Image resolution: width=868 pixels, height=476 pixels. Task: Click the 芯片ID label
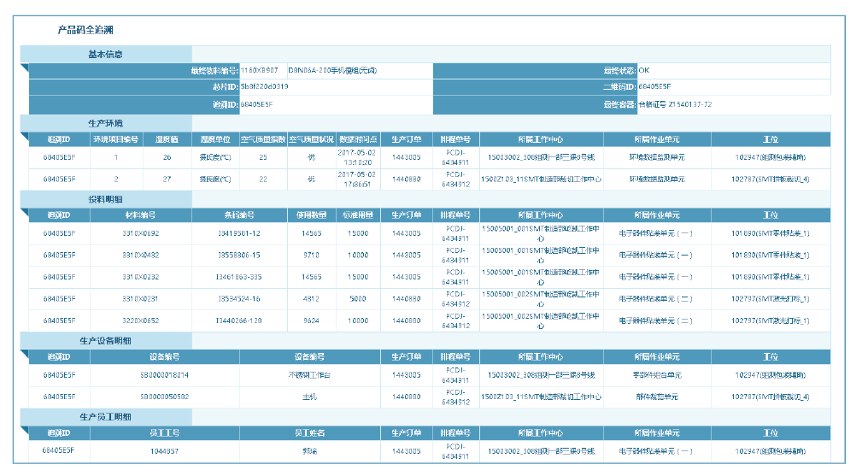pos(226,86)
